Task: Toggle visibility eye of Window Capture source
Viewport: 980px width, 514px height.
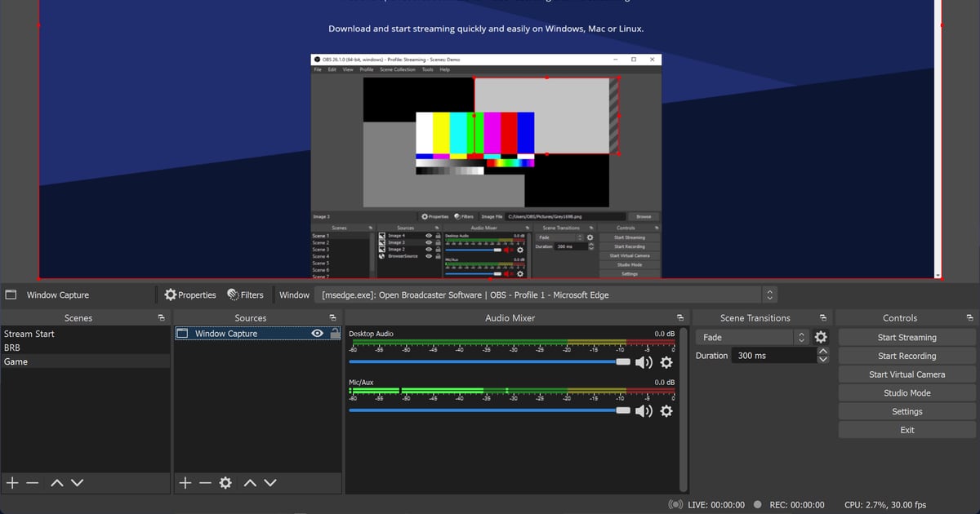Action: [318, 333]
